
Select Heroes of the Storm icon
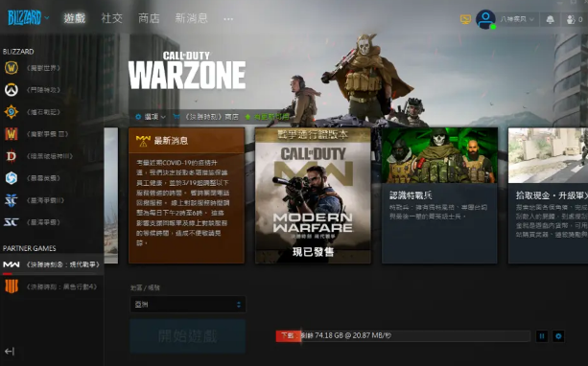point(12,178)
